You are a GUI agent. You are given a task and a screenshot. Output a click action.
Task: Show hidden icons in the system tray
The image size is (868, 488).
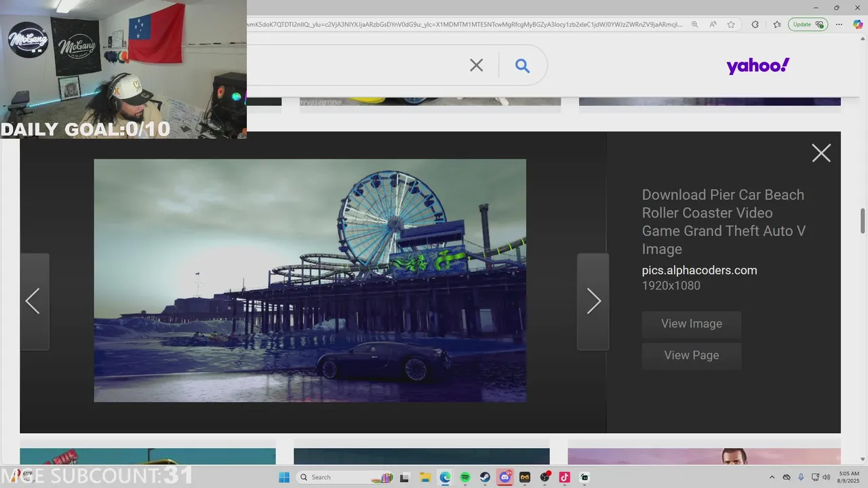(x=772, y=477)
